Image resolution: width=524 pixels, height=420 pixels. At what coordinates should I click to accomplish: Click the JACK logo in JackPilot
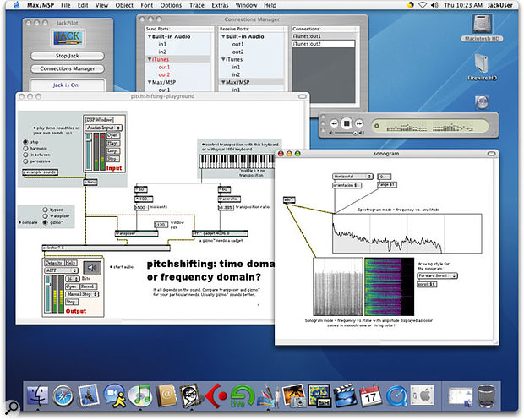click(x=68, y=37)
